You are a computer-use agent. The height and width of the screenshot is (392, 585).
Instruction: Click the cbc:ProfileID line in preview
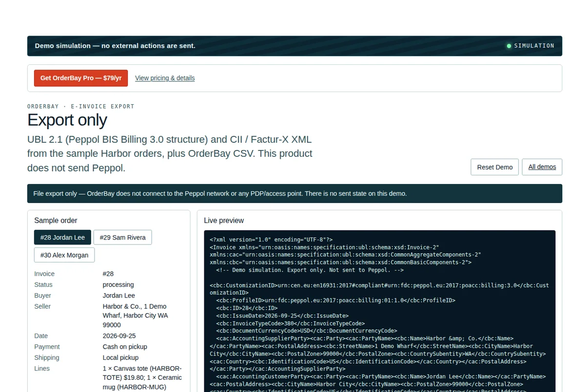[x=335, y=300]
